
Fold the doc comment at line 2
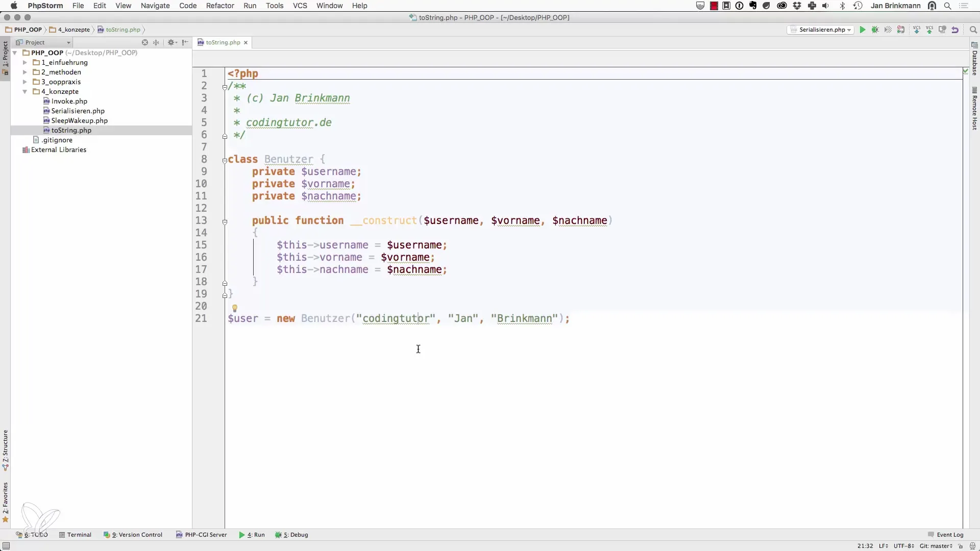tap(225, 87)
